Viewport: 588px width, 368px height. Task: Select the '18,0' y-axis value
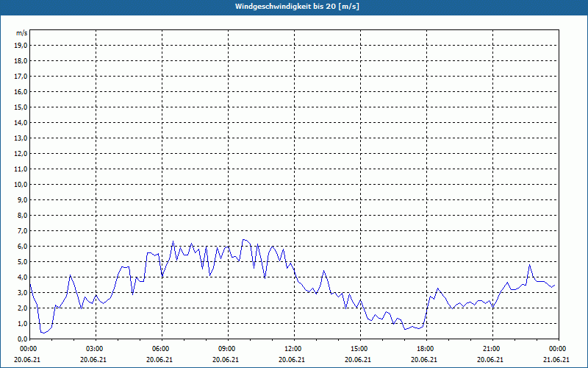[x=21, y=61]
